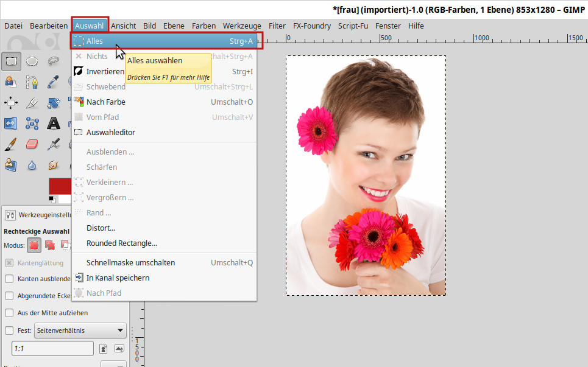Pick the Eraser tool
The image size is (588, 367).
point(32,144)
